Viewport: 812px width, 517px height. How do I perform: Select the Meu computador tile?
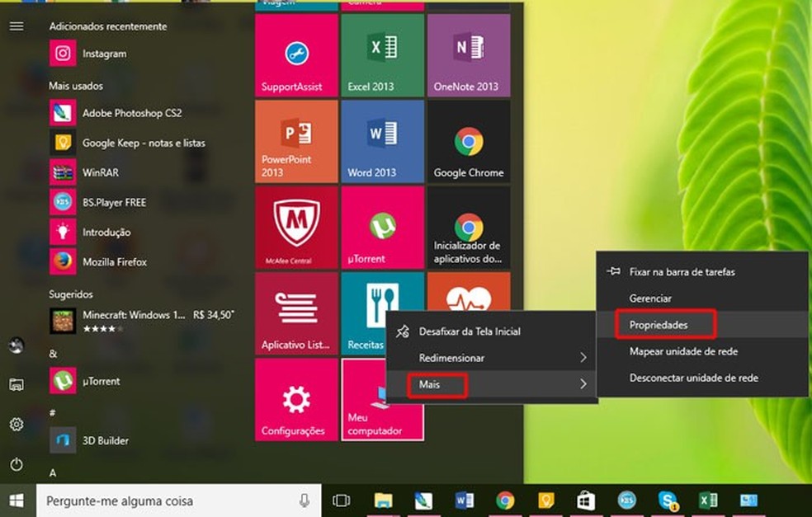(382, 400)
